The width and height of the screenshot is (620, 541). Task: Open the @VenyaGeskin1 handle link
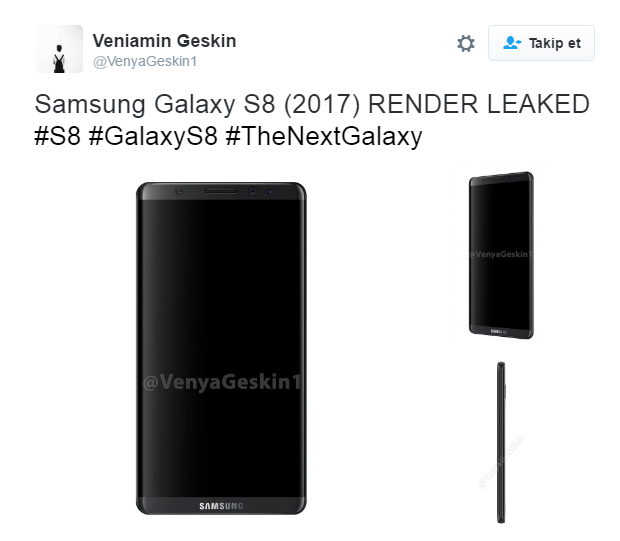tap(145, 62)
